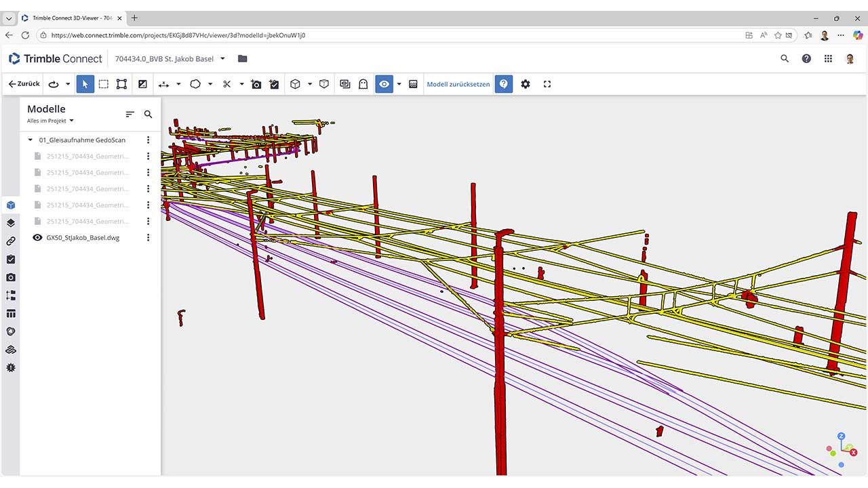Click Modell zurücksetzen link
This screenshot has width=868, height=488.
458,84
